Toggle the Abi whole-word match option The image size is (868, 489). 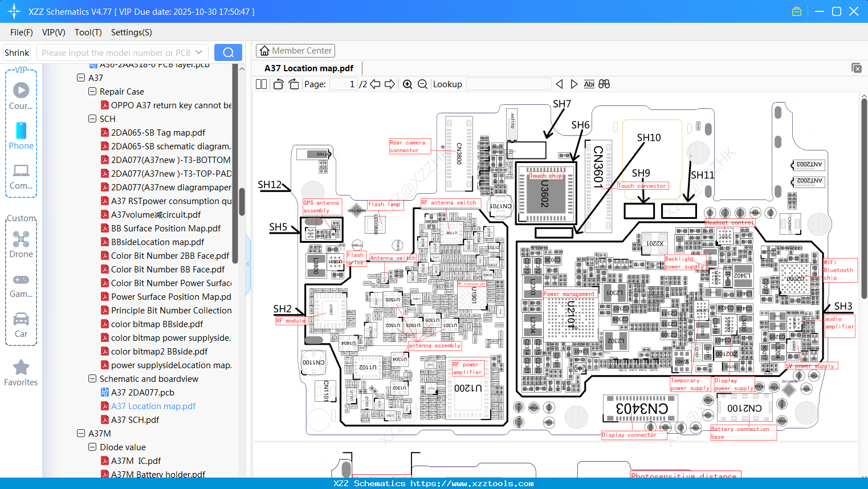(589, 84)
